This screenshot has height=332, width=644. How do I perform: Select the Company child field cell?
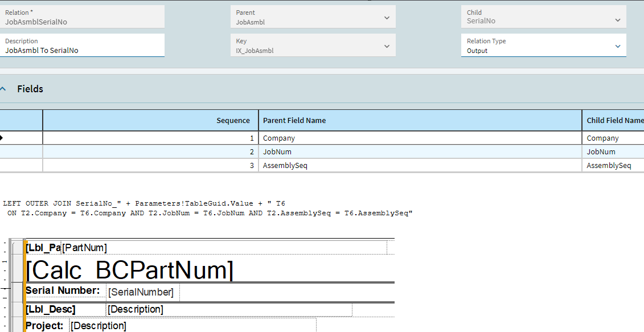[x=613, y=138]
